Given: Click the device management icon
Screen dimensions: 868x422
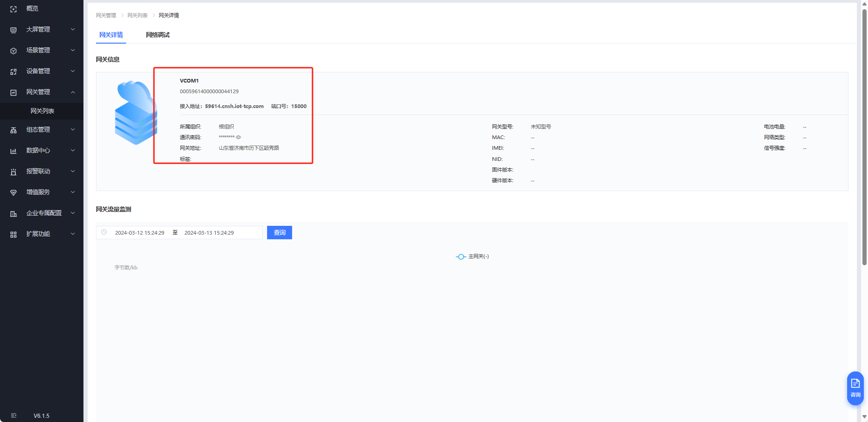Looking at the screenshot, I should click(x=13, y=71).
